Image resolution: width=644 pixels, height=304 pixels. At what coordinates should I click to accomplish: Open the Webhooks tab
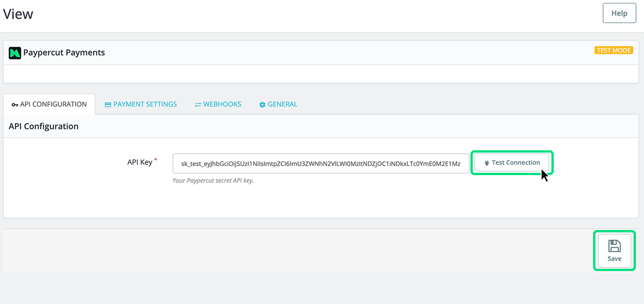coord(218,104)
